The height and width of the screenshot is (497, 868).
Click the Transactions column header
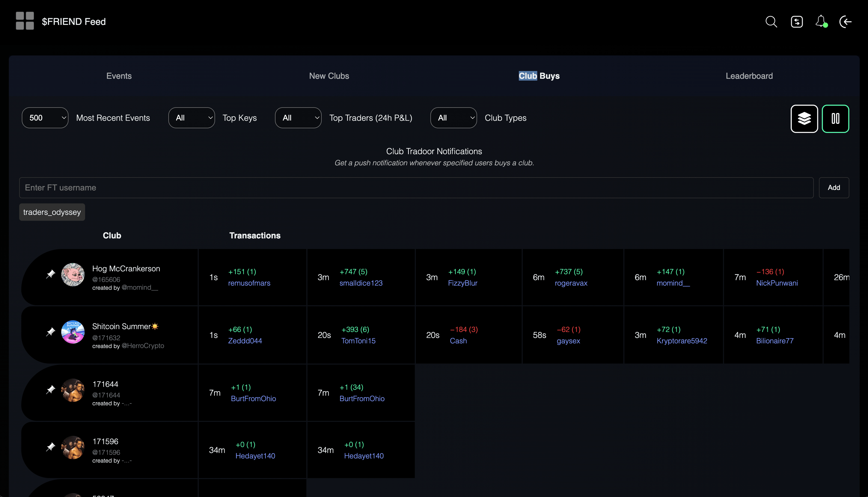[255, 235]
